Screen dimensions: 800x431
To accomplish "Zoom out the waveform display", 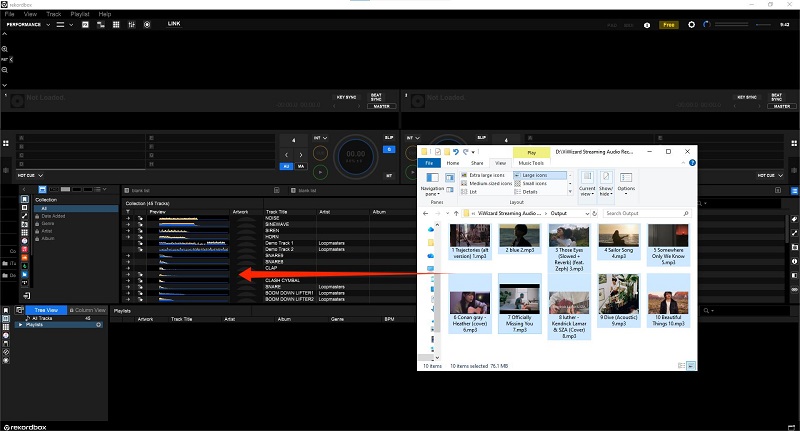I will click(5, 70).
